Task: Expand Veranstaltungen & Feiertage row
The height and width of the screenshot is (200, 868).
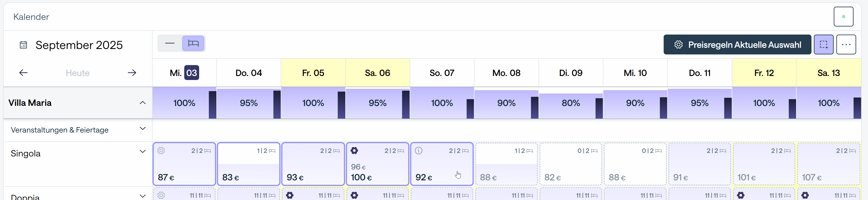Action: point(143,129)
